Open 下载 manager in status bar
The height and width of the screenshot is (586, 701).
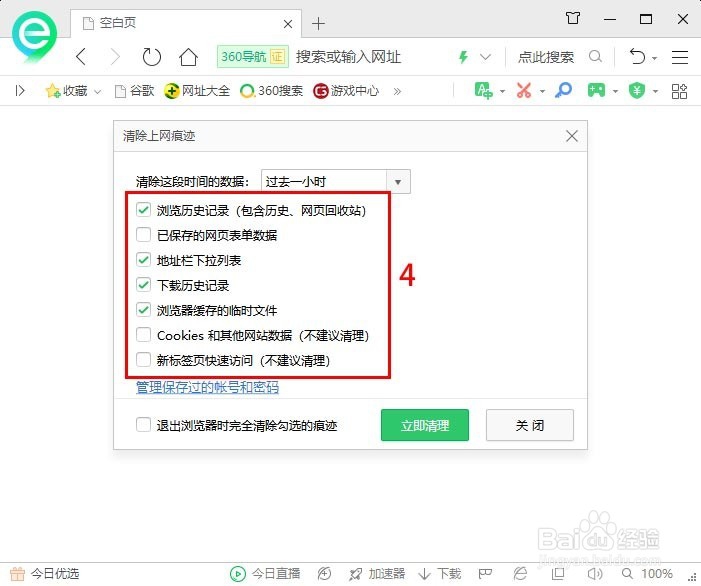(439, 573)
